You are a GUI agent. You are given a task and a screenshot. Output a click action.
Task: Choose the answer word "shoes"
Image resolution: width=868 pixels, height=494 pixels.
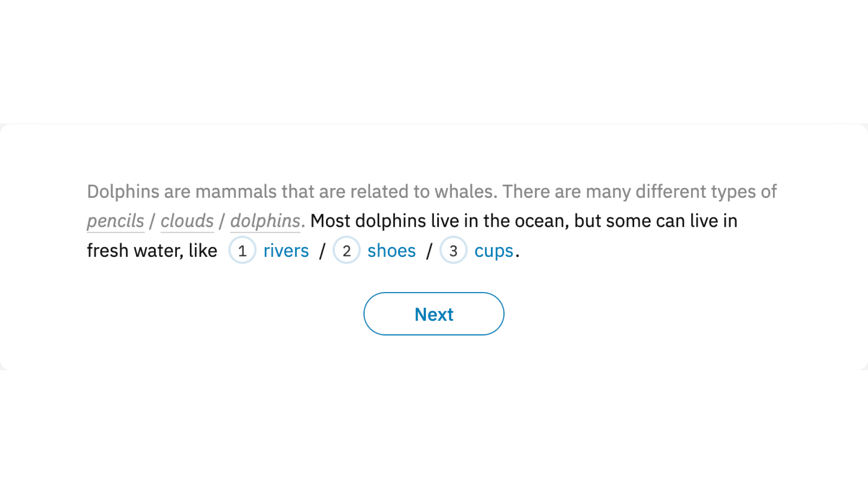pos(391,251)
